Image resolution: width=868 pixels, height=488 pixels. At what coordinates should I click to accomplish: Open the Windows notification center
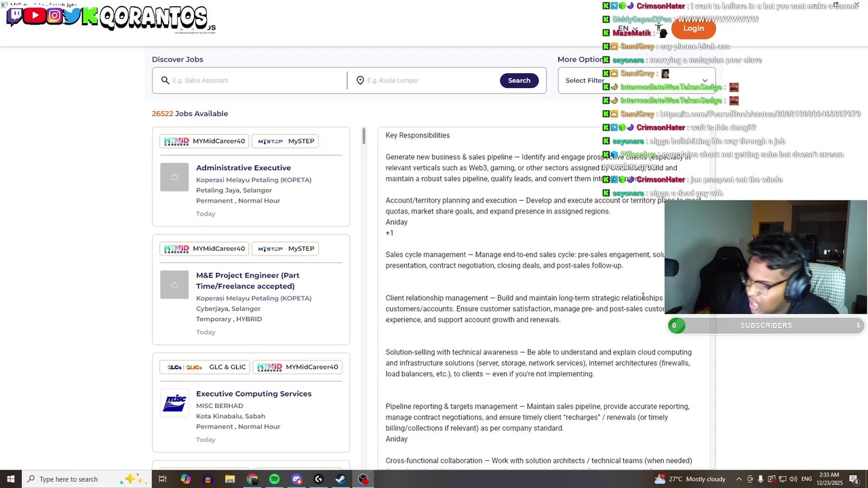[854, 479]
